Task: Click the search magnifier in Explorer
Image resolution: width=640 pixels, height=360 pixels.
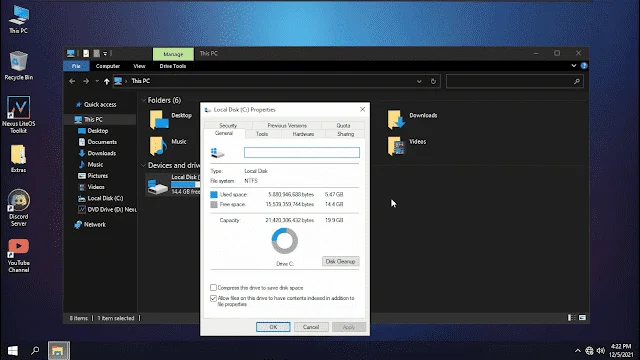Action: click(x=577, y=81)
